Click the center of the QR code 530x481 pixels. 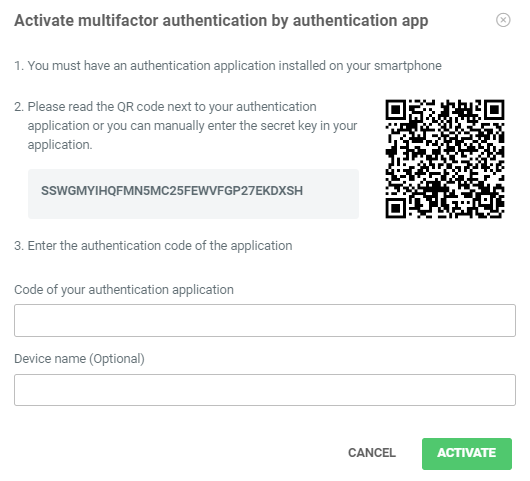point(444,159)
